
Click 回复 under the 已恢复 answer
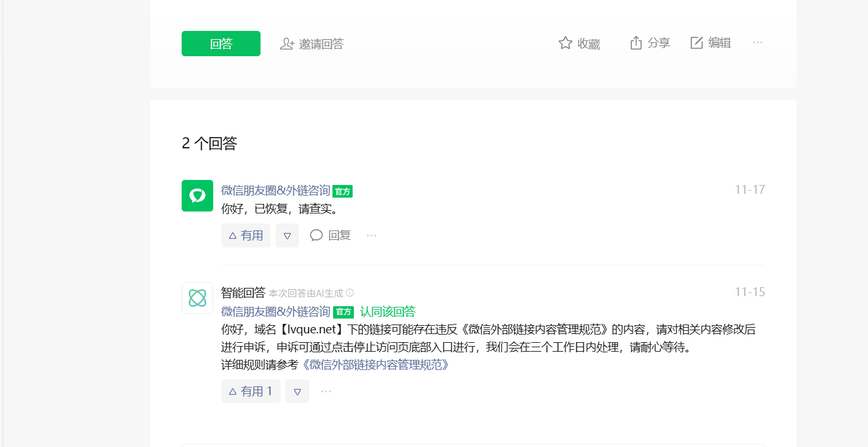click(330, 235)
